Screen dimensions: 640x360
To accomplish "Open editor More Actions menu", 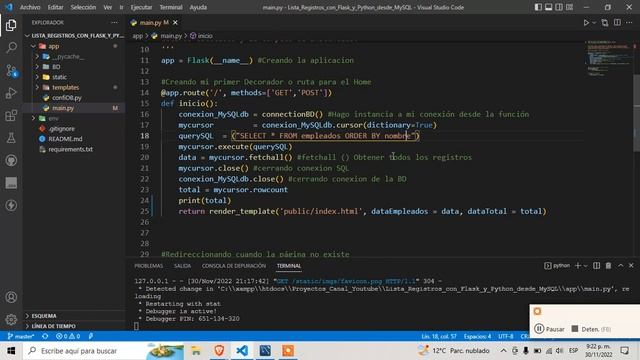I will point(629,23).
